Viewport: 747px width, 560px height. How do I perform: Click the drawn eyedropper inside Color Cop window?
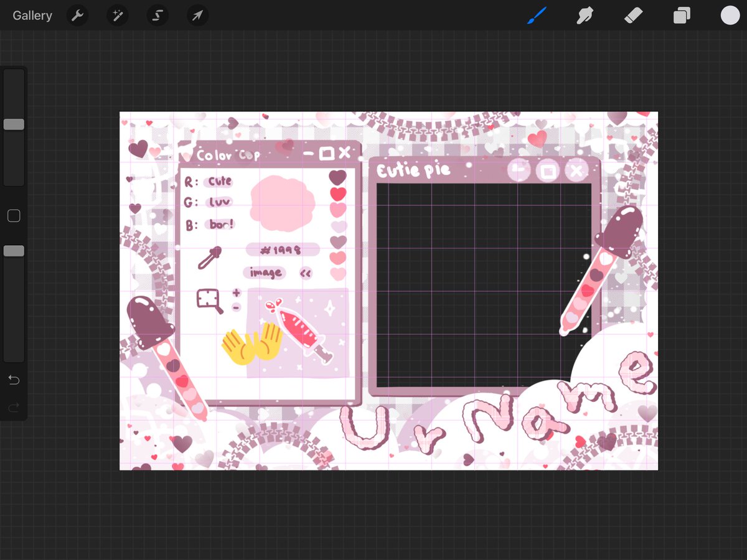(209, 258)
